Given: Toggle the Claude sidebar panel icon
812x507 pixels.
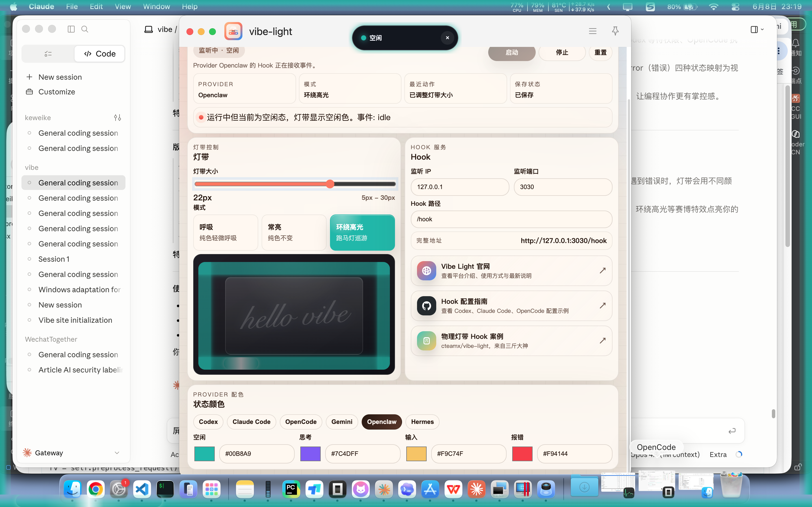Looking at the screenshot, I should 71,29.
